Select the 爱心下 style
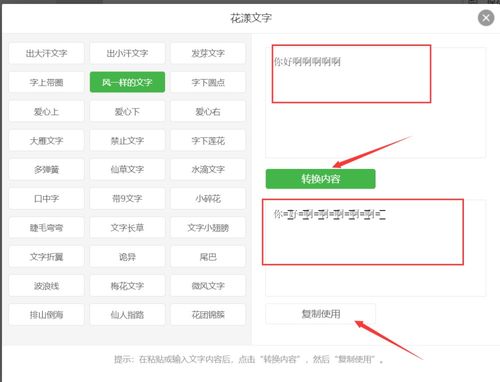 coord(127,111)
